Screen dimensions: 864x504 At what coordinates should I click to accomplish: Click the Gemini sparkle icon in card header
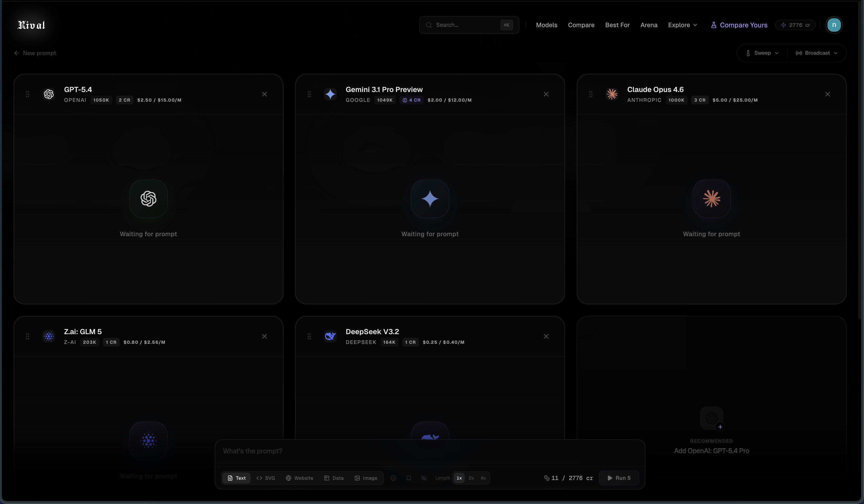pos(330,94)
